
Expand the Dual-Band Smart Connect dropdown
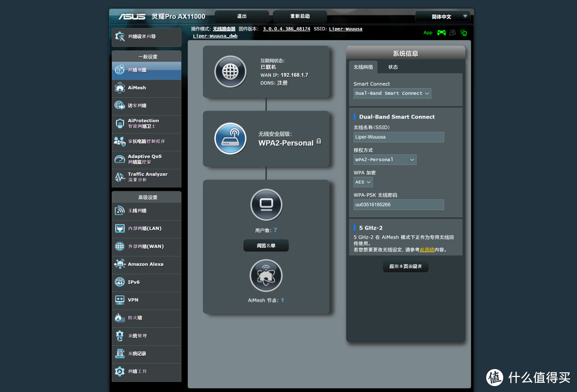coord(392,93)
